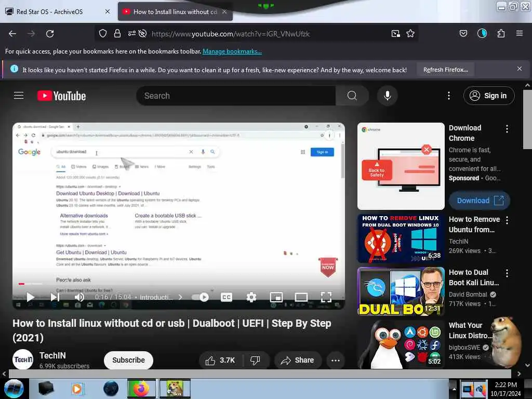The width and height of the screenshot is (532, 399).
Task: Open the extensions puzzle icon
Action: [x=501, y=33]
